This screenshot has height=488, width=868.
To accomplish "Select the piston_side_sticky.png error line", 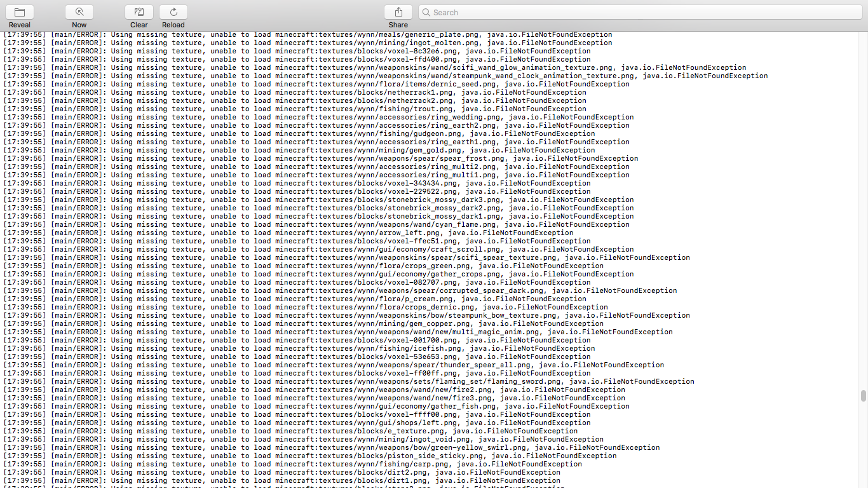I will click(x=310, y=456).
